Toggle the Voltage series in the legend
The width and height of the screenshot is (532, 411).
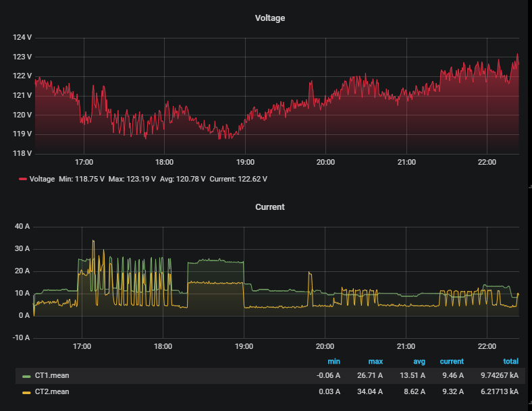[41, 179]
